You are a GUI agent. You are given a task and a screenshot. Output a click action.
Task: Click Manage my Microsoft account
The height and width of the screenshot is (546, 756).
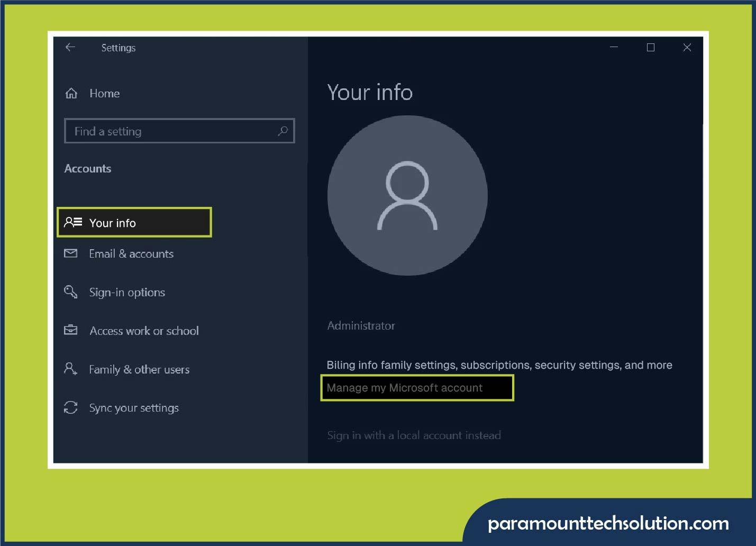tap(405, 388)
